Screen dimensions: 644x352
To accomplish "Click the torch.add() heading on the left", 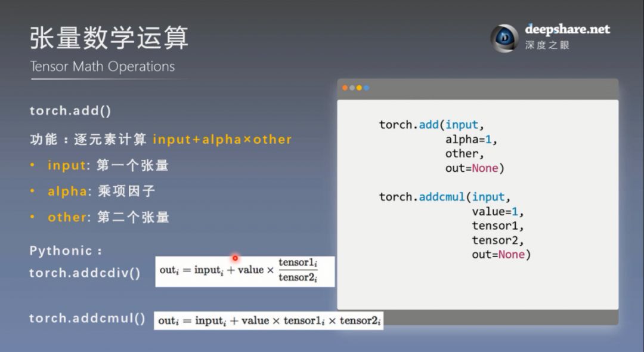I will [70, 111].
